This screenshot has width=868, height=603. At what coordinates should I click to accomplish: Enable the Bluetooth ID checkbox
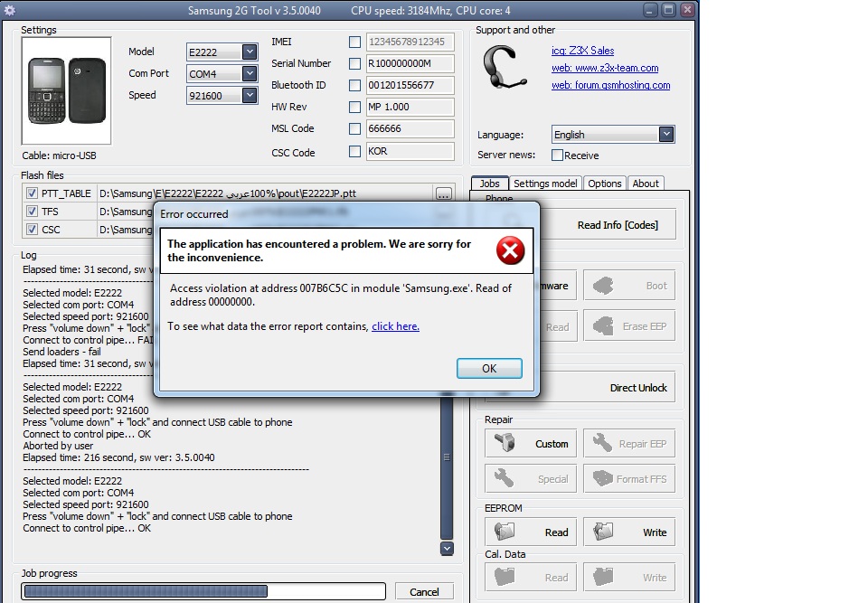tap(354, 85)
